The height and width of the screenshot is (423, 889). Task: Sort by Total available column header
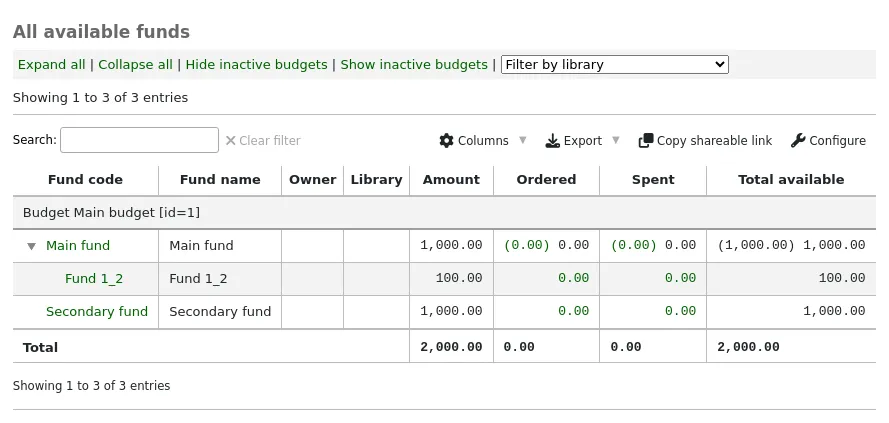(x=791, y=180)
